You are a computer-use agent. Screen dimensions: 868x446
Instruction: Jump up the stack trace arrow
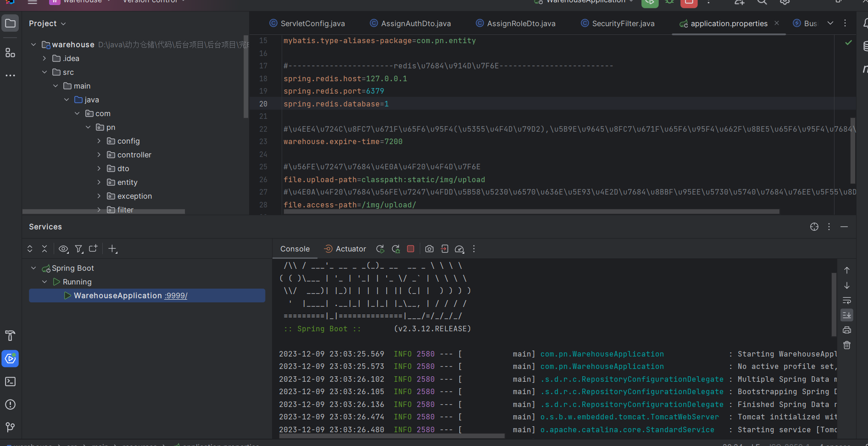847,270
